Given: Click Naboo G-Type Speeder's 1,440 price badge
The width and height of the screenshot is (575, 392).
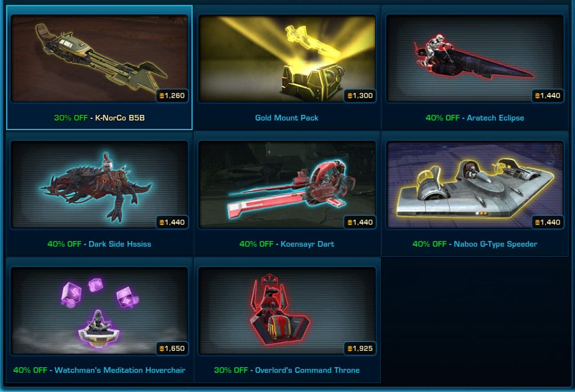Looking at the screenshot, I should [547, 222].
